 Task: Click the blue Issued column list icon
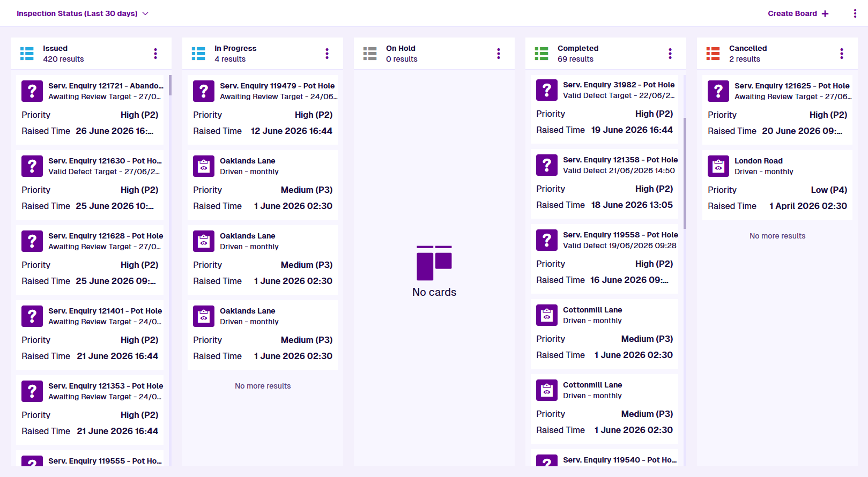point(27,54)
